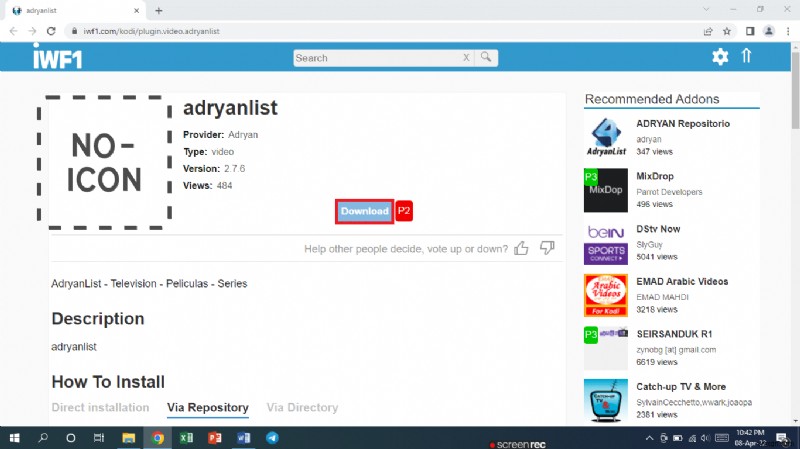
Task: Open the settings gear in site header
Action: (x=720, y=56)
